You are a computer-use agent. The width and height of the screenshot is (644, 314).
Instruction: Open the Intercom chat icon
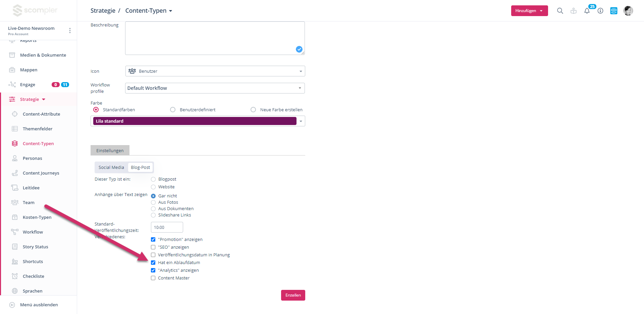[x=613, y=11]
